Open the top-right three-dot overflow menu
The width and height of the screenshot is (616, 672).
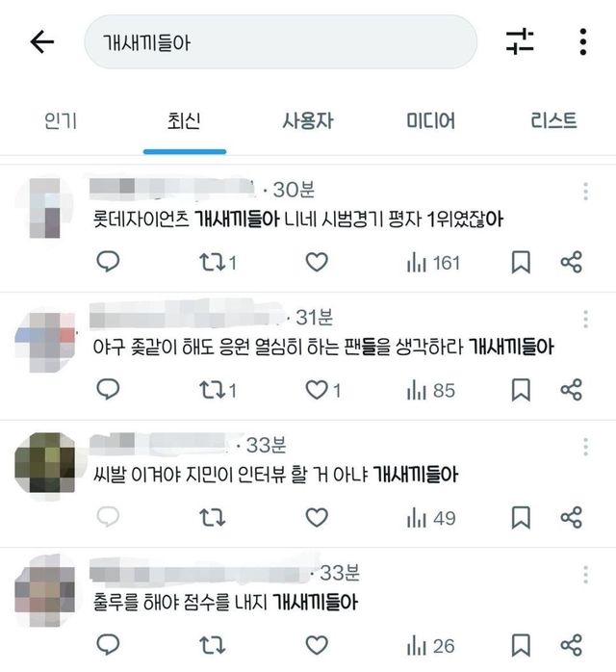tap(582, 41)
